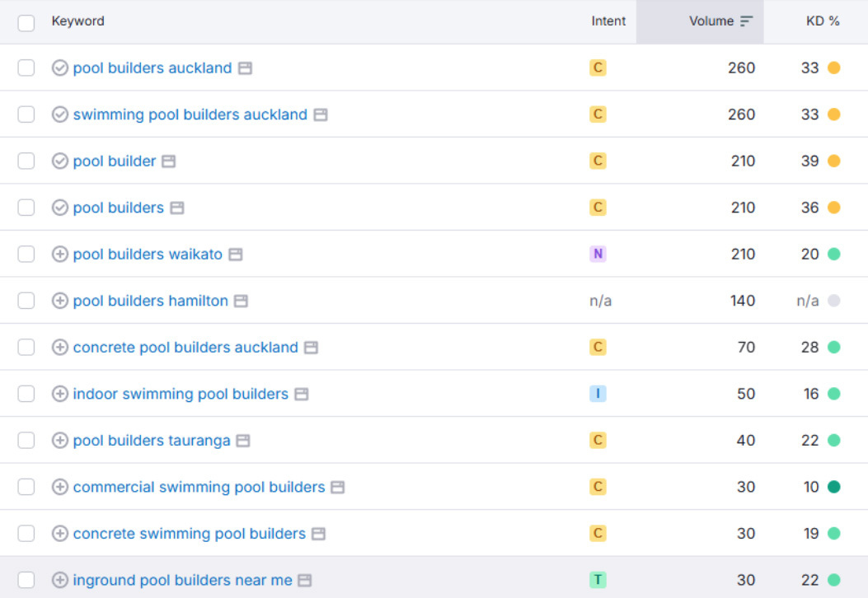Click add icon beside pool builders hamilton
Screen dimensions: 868x598
point(59,301)
